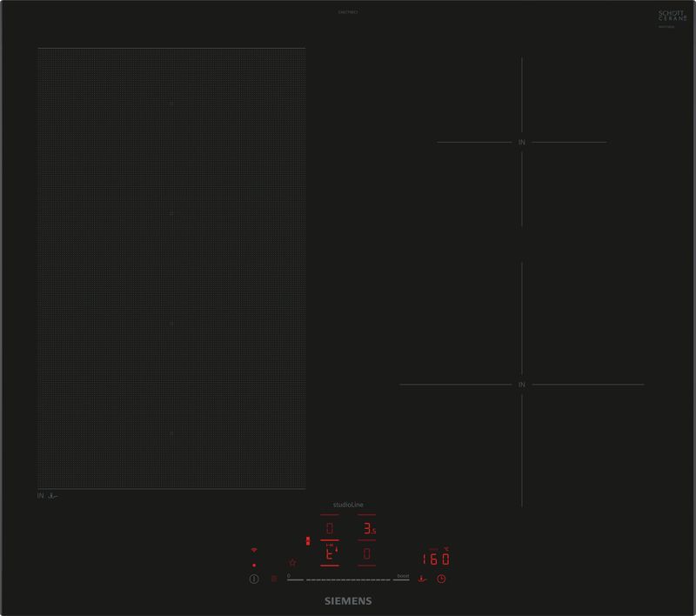The image size is (696, 616).
Task: Tap the red frying sensor icon
Action: pyautogui.click(x=422, y=579)
